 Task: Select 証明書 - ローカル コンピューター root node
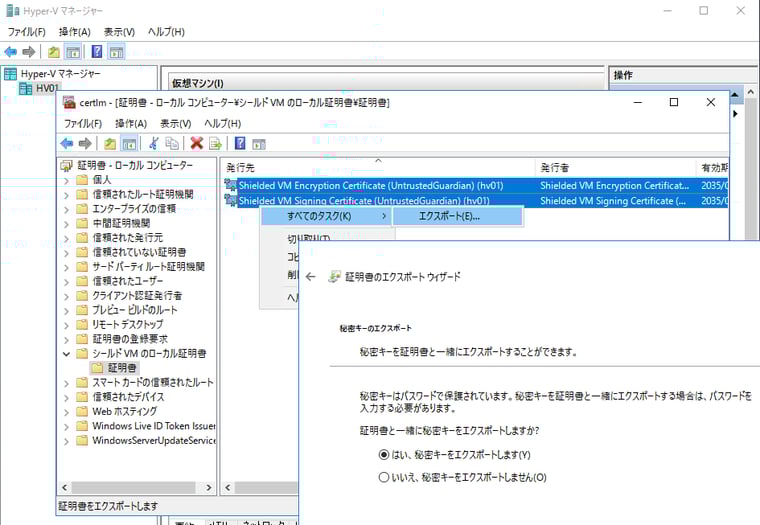[127, 166]
